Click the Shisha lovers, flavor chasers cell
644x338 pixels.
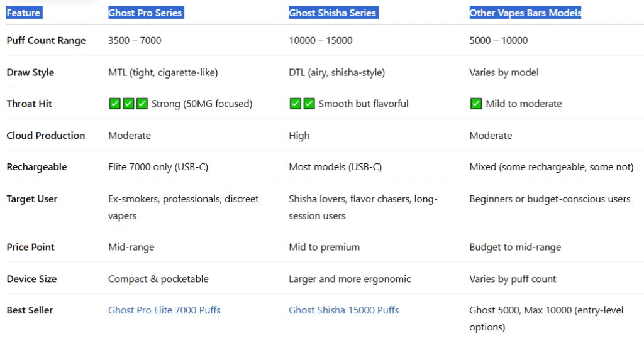363,207
